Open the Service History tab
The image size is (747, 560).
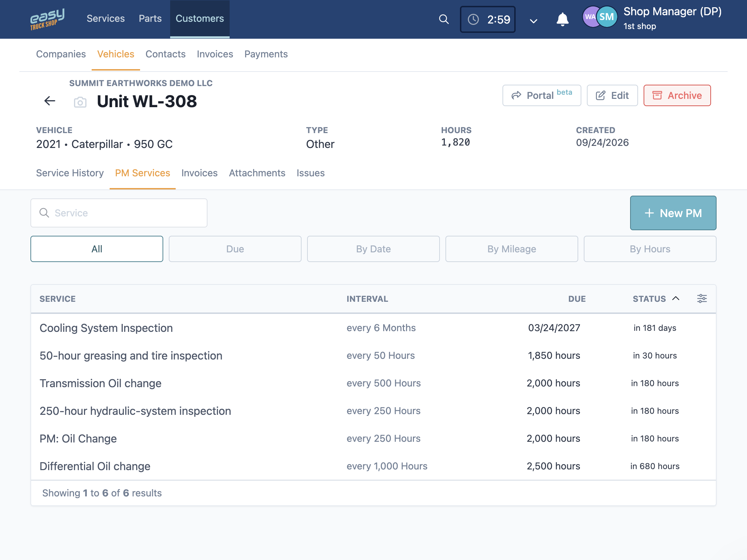coord(70,173)
